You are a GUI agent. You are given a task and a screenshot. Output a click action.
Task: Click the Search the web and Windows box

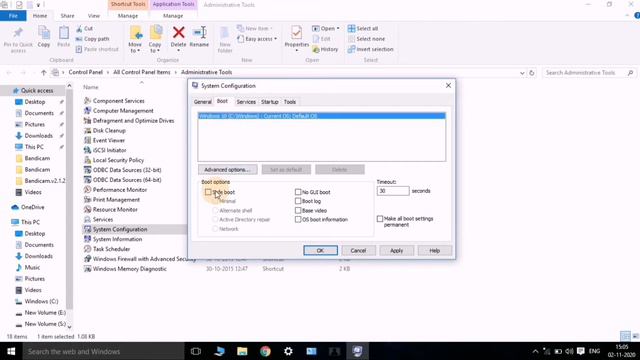pyautogui.click(x=103, y=351)
